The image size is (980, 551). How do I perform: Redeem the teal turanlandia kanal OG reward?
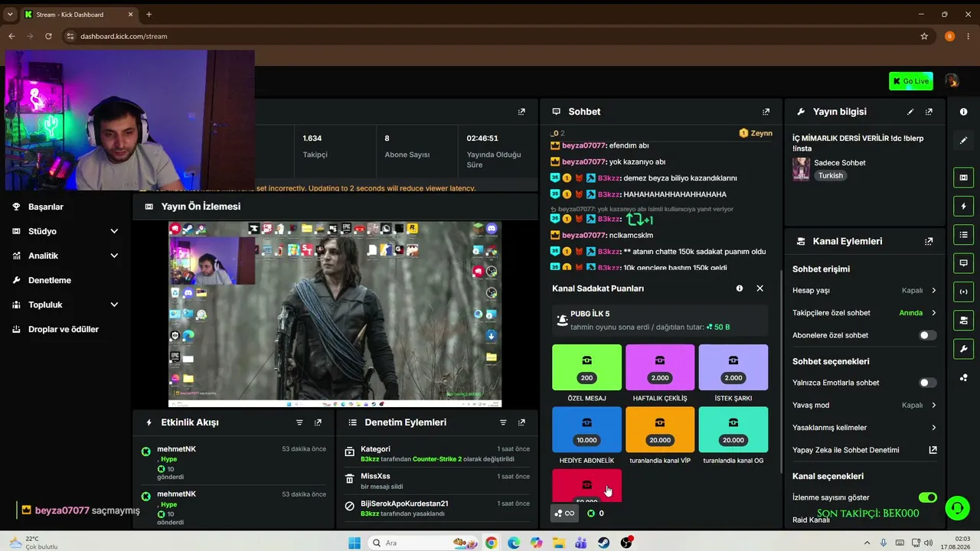733,429
